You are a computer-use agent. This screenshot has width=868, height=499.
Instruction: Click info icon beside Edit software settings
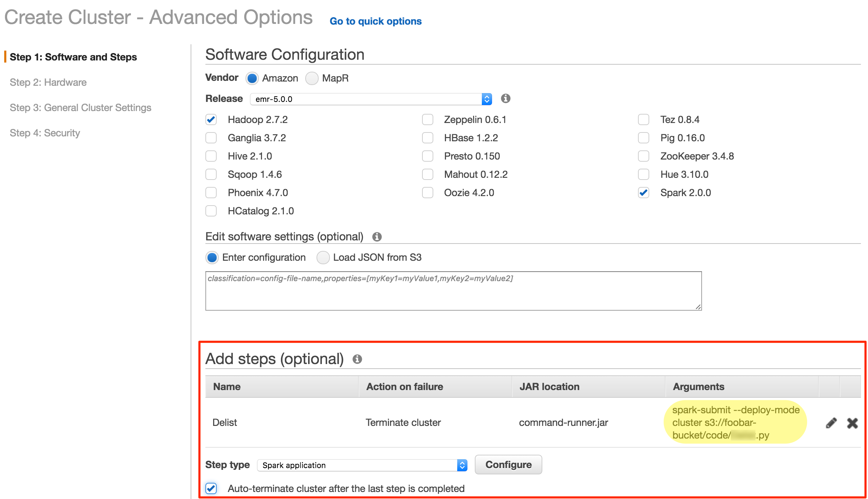(x=377, y=237)
